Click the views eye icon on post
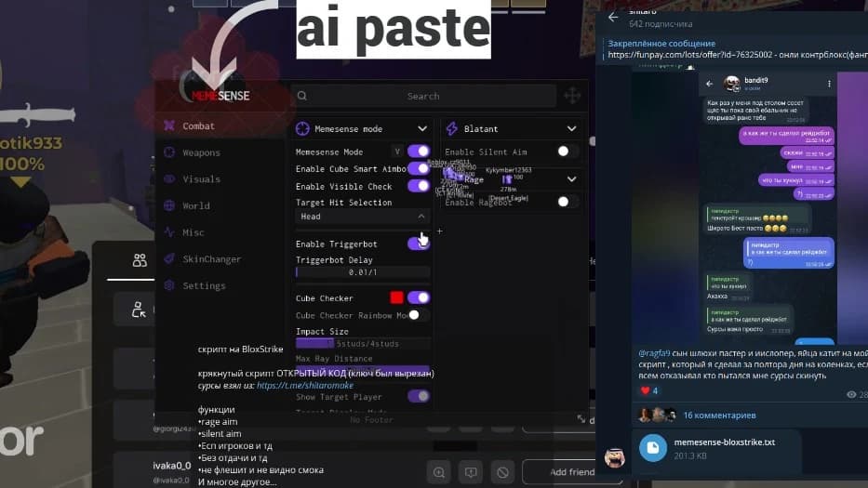 851,394
